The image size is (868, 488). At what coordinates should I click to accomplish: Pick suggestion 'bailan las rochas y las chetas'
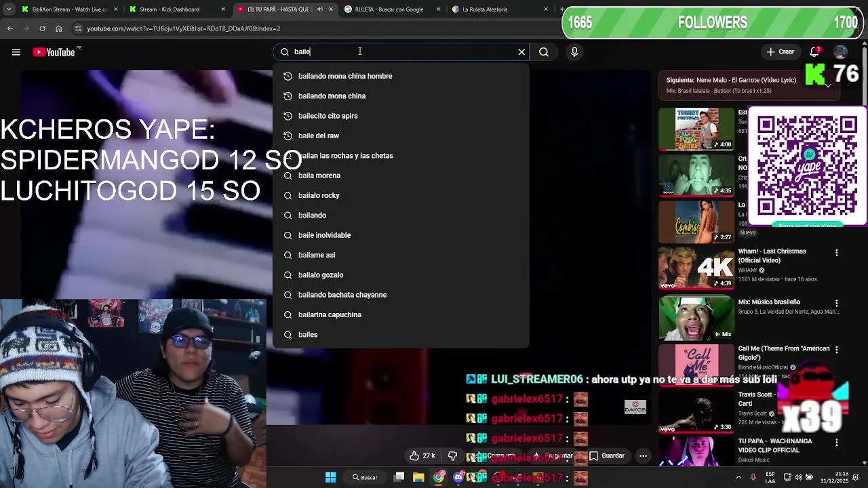pyautogui.click(x=401, y=156)
